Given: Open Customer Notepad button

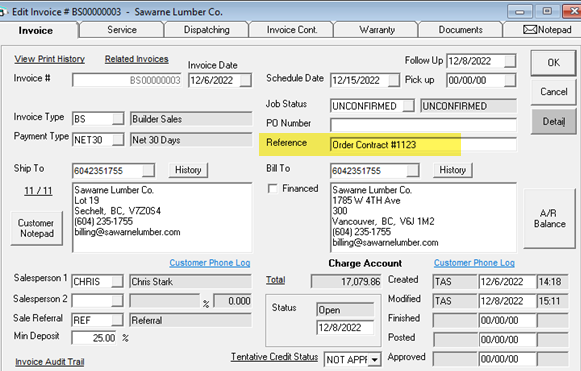Looking at the screenshot, I should (37, 228).
